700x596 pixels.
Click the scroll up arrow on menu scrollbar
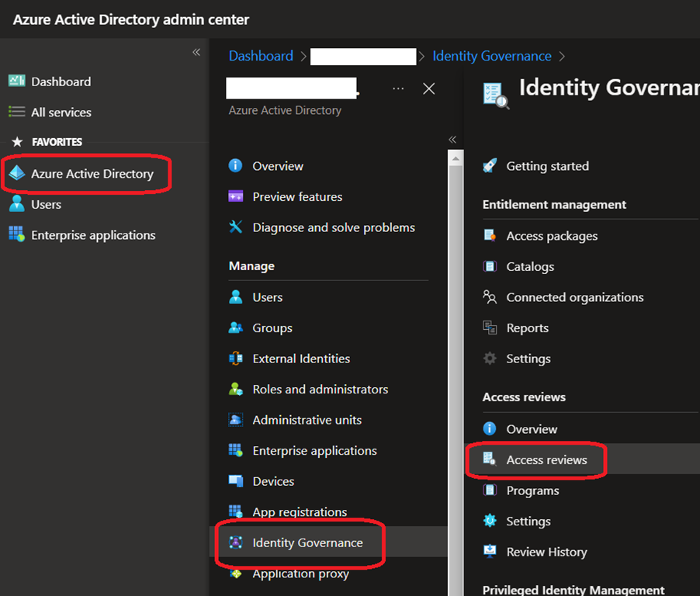(456, 158)
